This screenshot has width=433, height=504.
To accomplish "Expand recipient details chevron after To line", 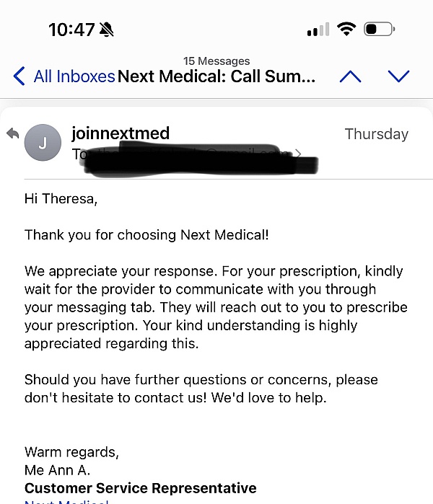I will [298, 154].
